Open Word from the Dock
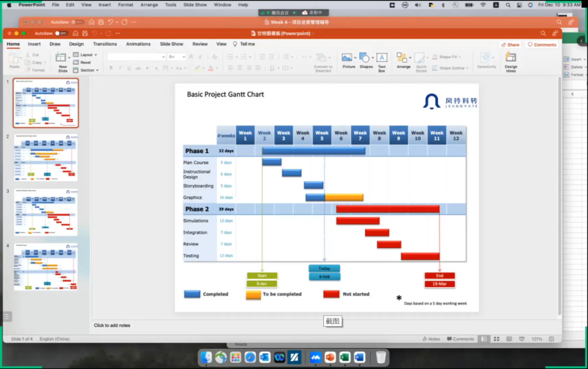Viewport: 588px width, 369px height. click(x=359, y=358)
